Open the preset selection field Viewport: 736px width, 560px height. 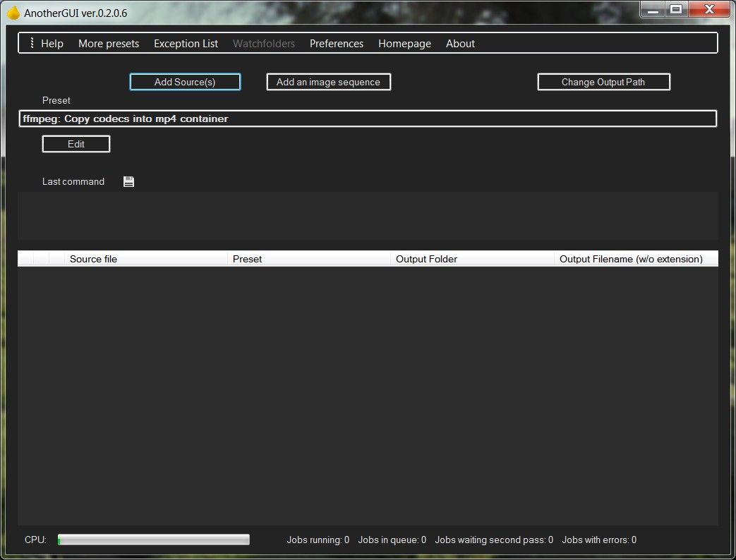tap(367, 118)
